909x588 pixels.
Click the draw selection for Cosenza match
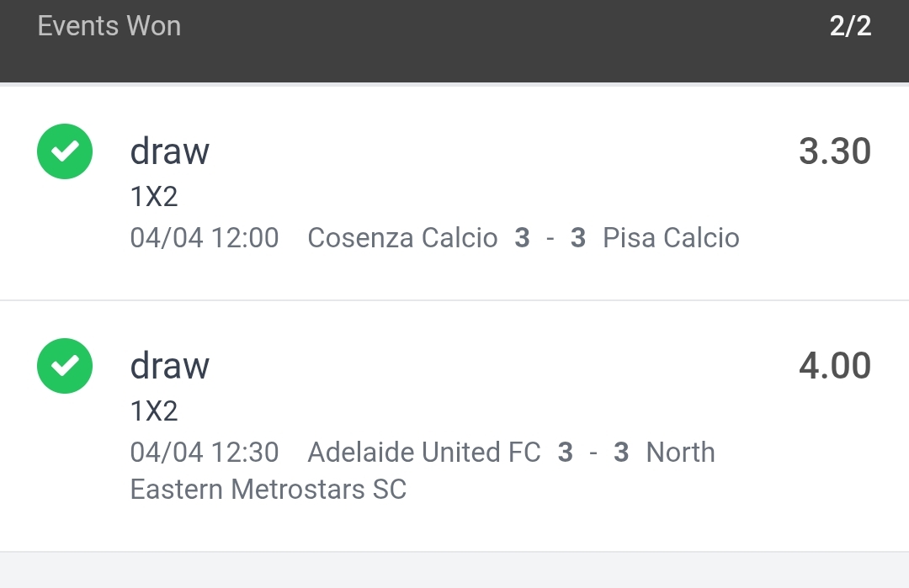pyautogui.click(x=169, y=152)
